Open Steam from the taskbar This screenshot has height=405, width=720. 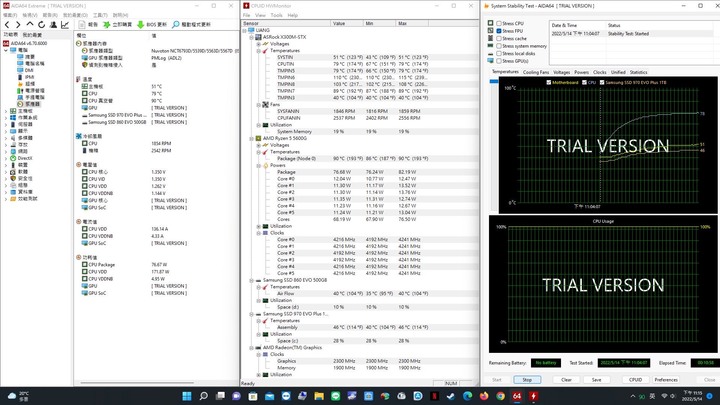[450, 396]
